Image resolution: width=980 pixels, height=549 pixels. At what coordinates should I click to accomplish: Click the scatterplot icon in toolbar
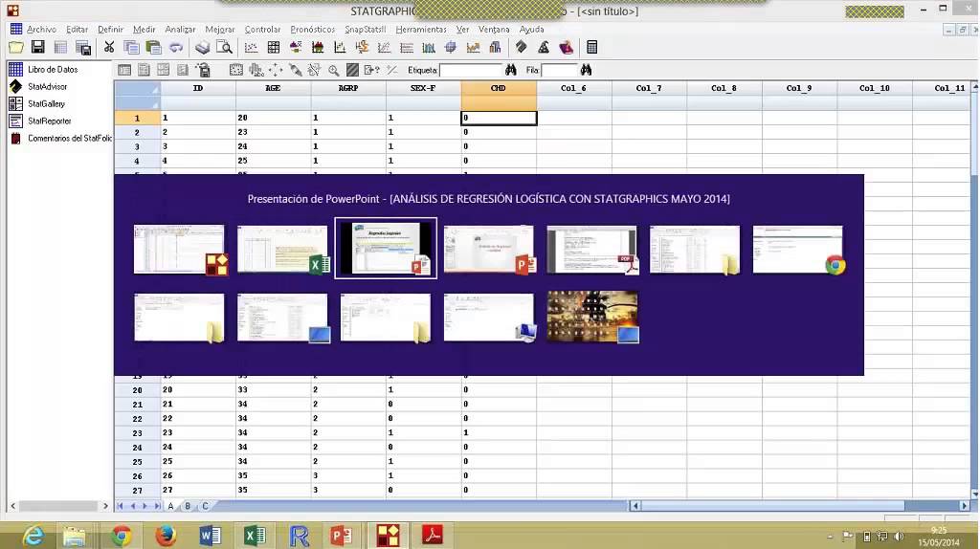pyautogui.click(x=252, y=48)
